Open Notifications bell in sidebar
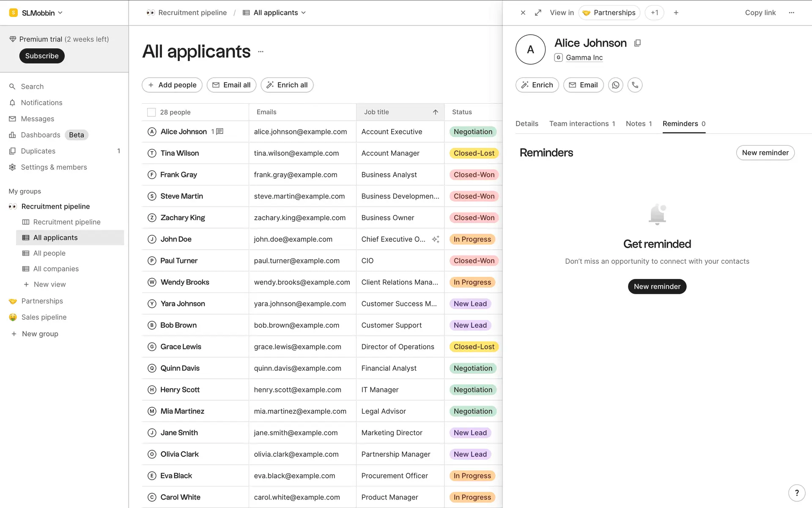The width and height of the screenshot is (812, 508). [41, 103]
